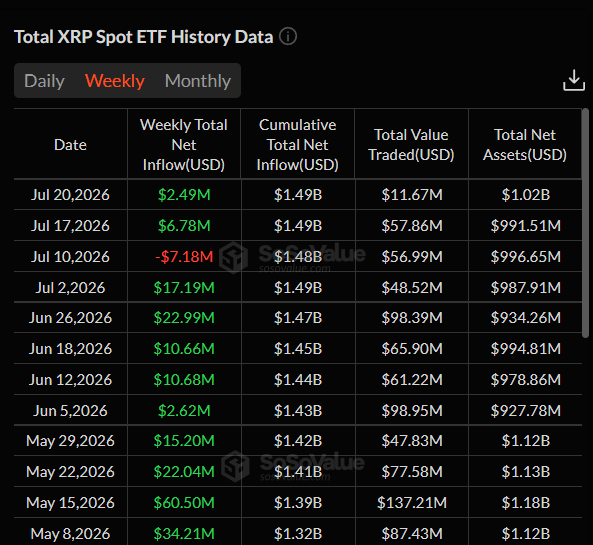The image size is (593, 545).
Task: Click the table's vertical scrollbar
Action: point(585,223)
